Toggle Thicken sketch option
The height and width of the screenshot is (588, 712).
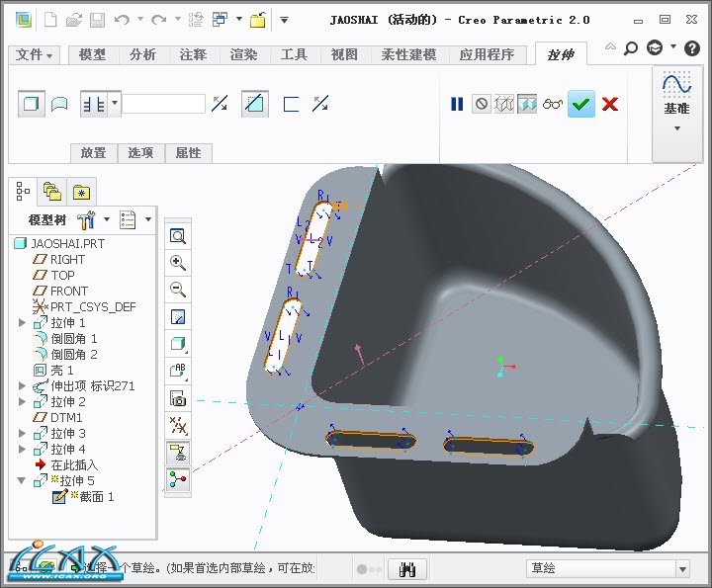pos(291,104)
